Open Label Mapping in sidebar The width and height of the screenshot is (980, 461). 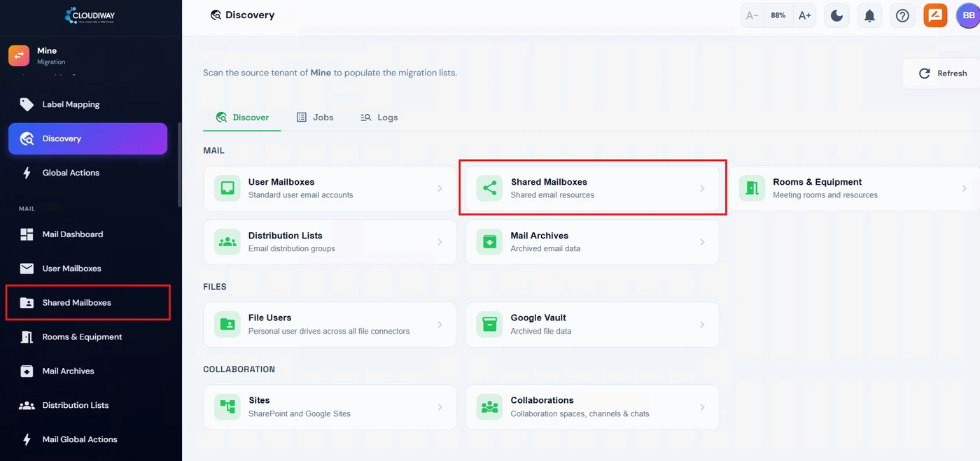click(x=88, y=104)
